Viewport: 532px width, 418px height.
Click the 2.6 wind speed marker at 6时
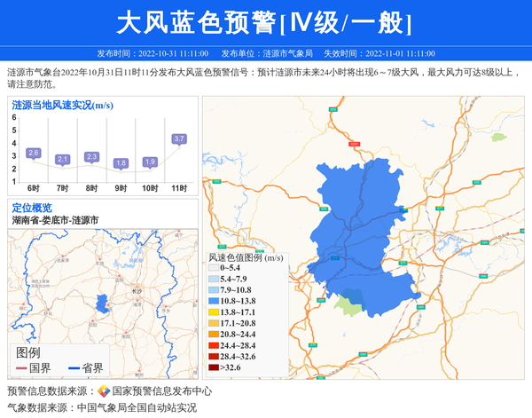(34, 153)
